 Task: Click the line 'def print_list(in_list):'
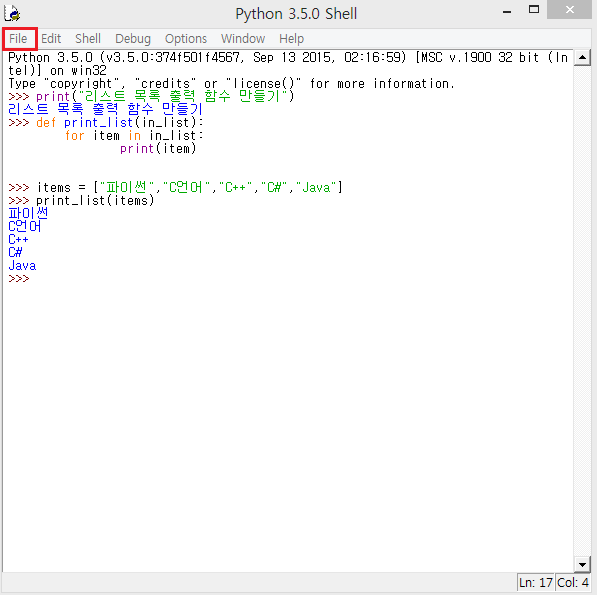tap(120, 123)
